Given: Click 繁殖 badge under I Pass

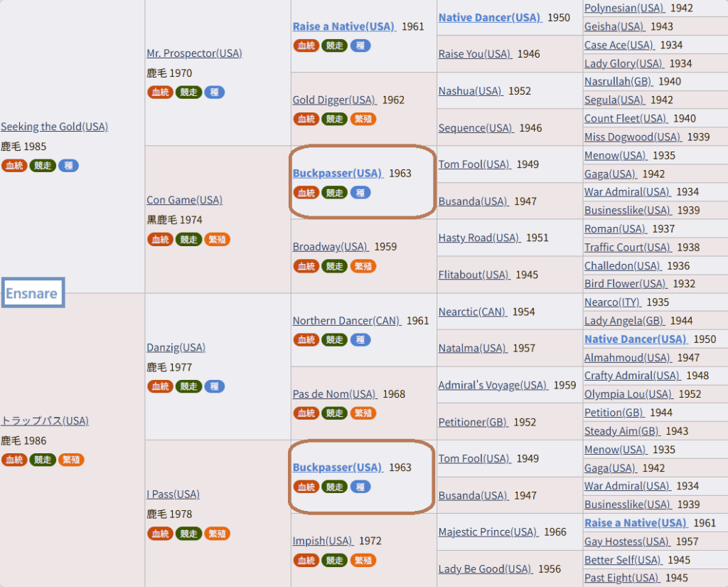Looking at the screenshot, I should pos(217,534).
